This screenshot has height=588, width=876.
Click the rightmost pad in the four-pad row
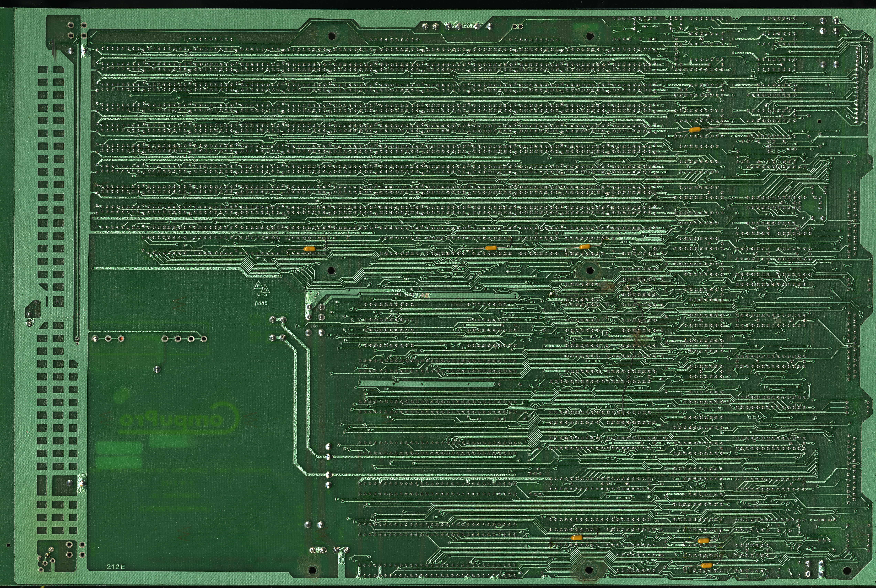pos(204,339)
